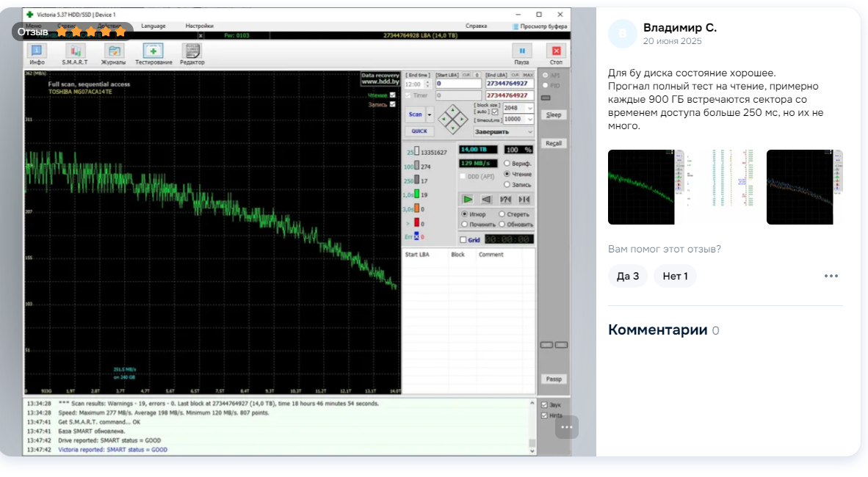This screenshot has height=477, width=868.
Task: Enable the Grid checkbox
Action: click(x=463, y=240)
